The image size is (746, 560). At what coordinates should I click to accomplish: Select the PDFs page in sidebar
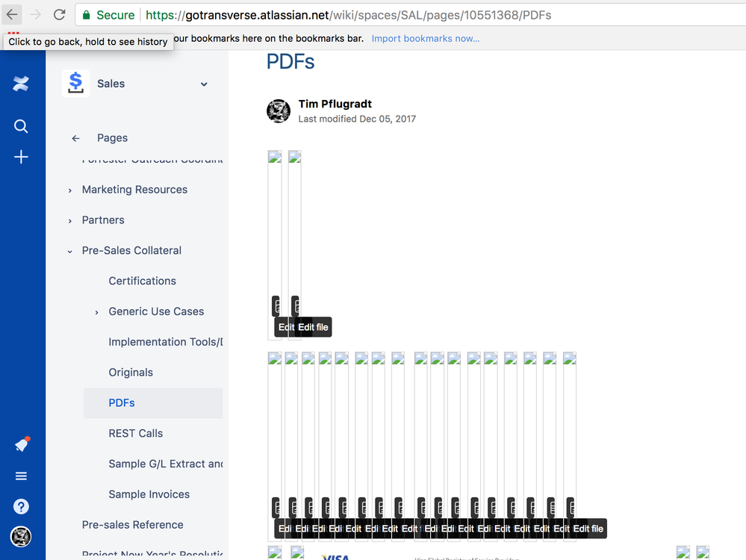[122, 403]
